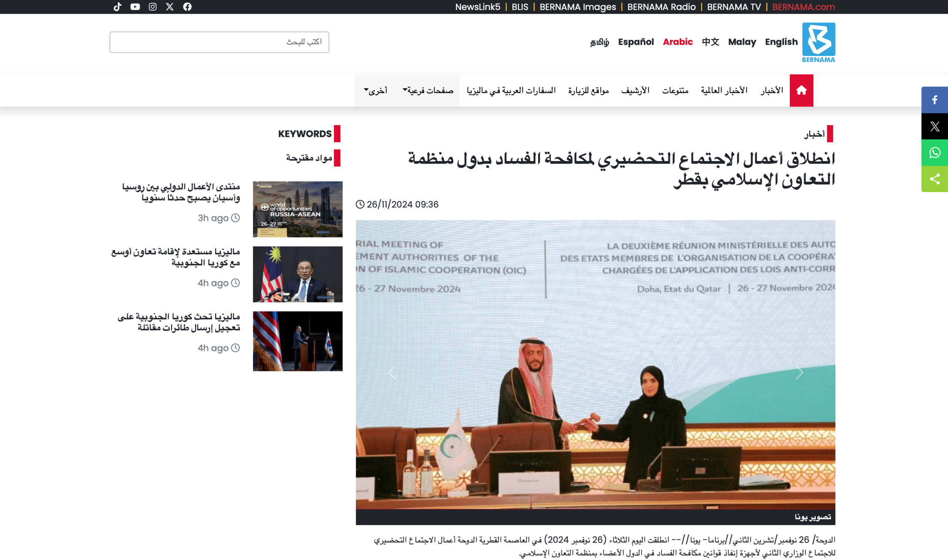Show previous image with left carousel arrow
The height and width of the screenshot is (560, 948).
[x=392, y=372]
